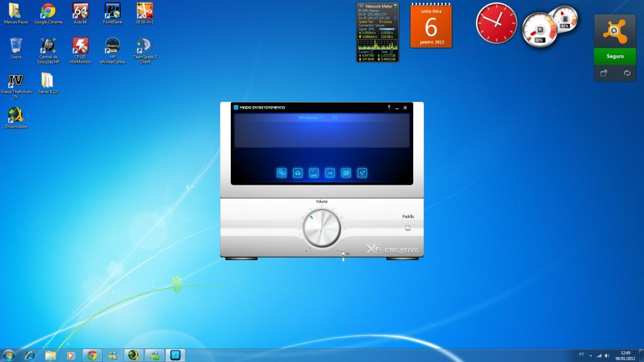Launch JDownloader from desktop

pyautogui.click(x=16, y=118)
